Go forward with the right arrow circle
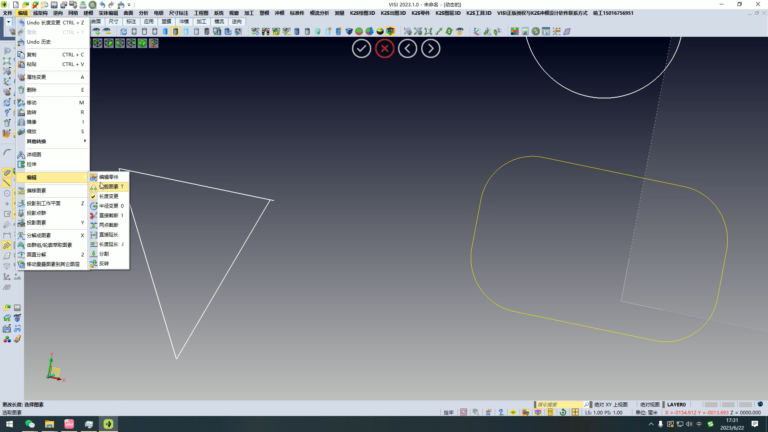Viewport: 768px width, 432px height. pos(431,48)
